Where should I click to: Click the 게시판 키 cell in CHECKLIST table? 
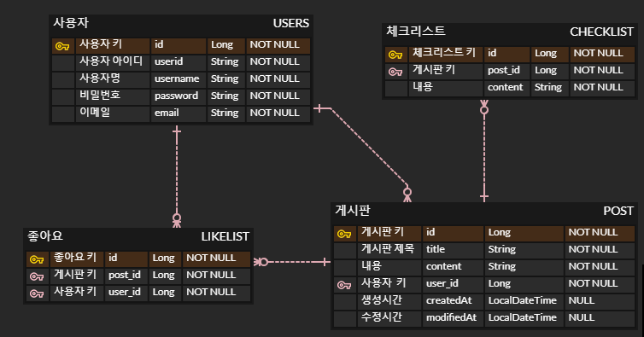(x=446, y=72)
